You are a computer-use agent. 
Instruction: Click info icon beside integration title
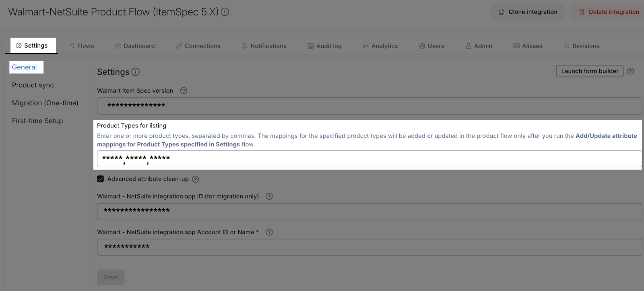[x=225, y=12]
